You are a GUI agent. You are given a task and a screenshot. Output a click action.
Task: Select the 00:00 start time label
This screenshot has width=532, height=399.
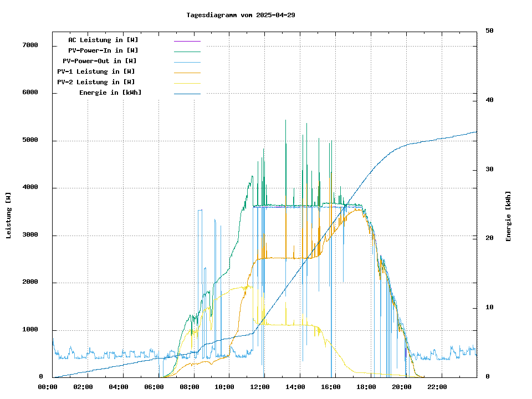click(x=48, y=387)
